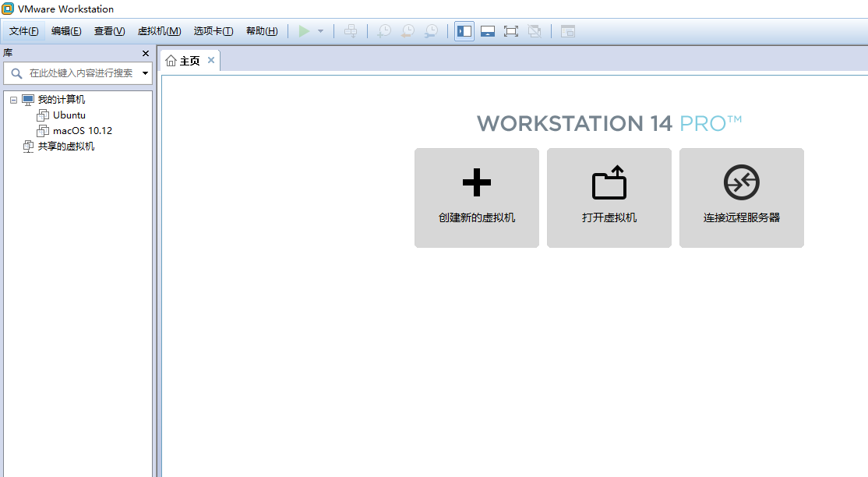
Task: Click the console view toolbar icon
Action: pyautogui.click(x=568, y=31)
